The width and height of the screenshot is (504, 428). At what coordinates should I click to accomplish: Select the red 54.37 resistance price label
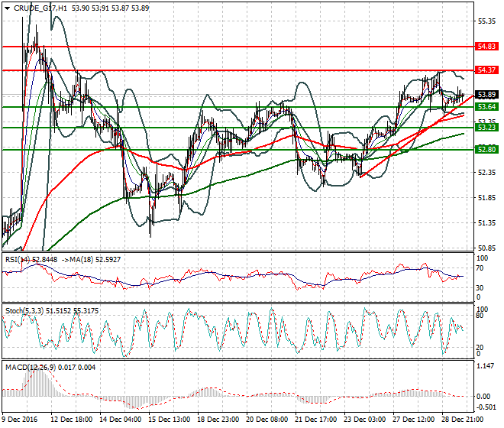click(x=486, y=70)
